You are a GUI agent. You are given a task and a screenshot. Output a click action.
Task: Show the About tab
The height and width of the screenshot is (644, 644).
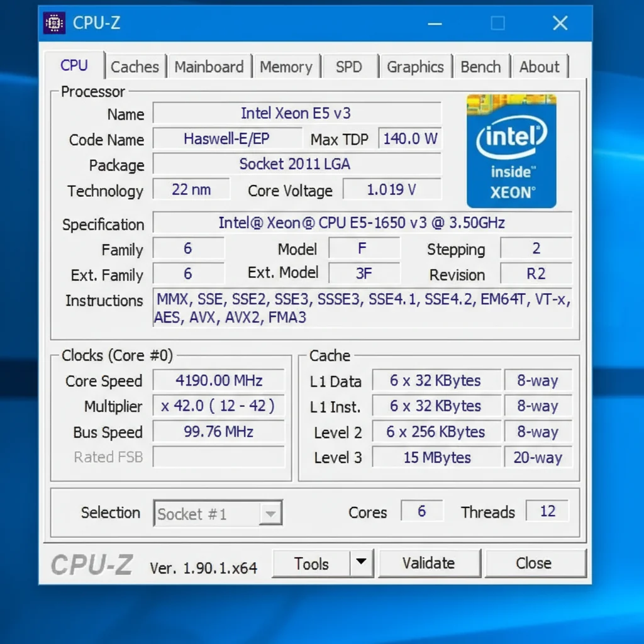539,67
